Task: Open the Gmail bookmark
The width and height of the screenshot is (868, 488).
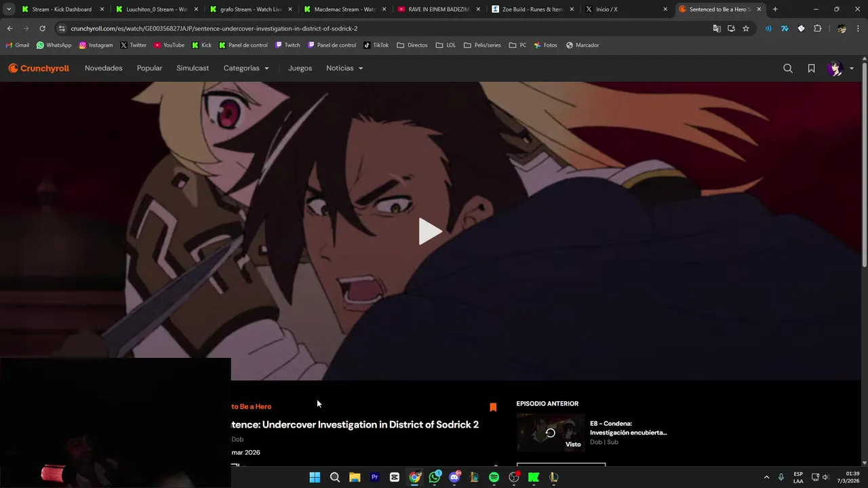Action: (x=17, y=45)
